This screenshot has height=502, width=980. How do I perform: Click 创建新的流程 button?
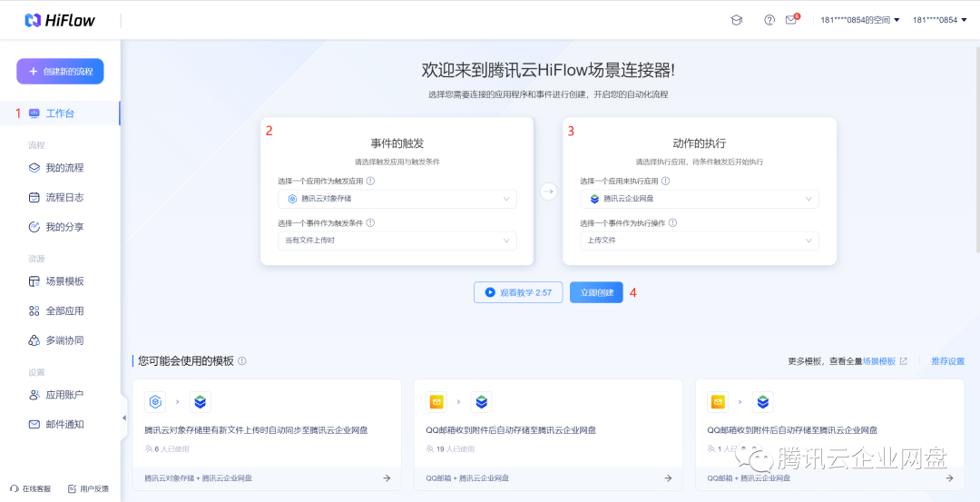click(60, 72)
